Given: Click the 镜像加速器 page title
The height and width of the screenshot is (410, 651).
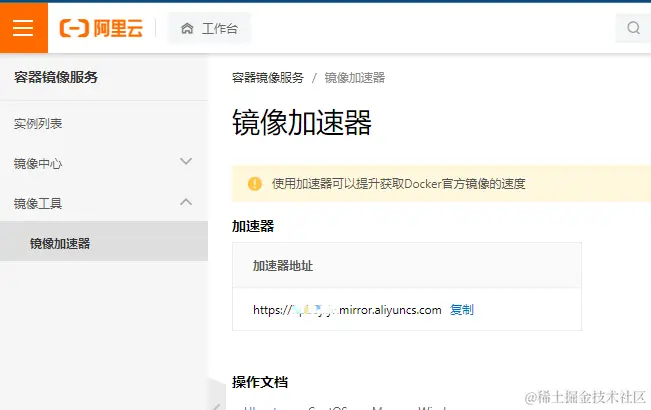Looking at the screenshot, I should pyautogui.click(x=302, y=122).
